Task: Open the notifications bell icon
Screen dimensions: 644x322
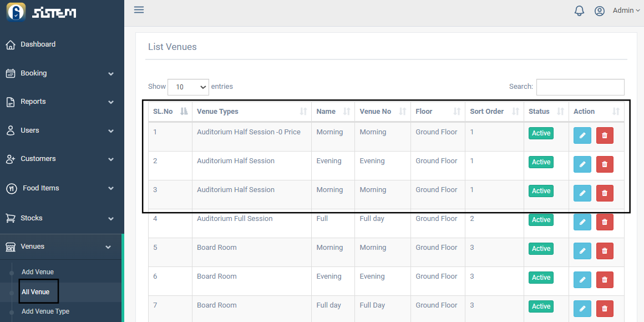Action: click(x=579, y=11)
